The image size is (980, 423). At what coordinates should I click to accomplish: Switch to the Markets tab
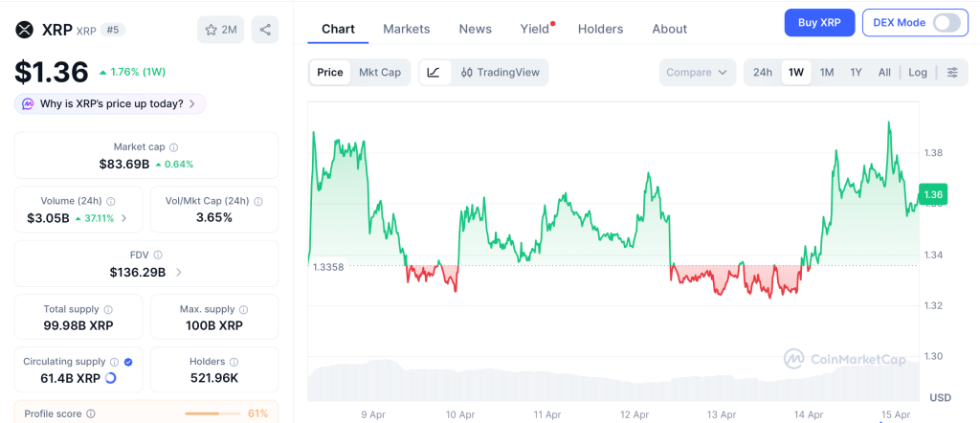click(x=406, y=29)
